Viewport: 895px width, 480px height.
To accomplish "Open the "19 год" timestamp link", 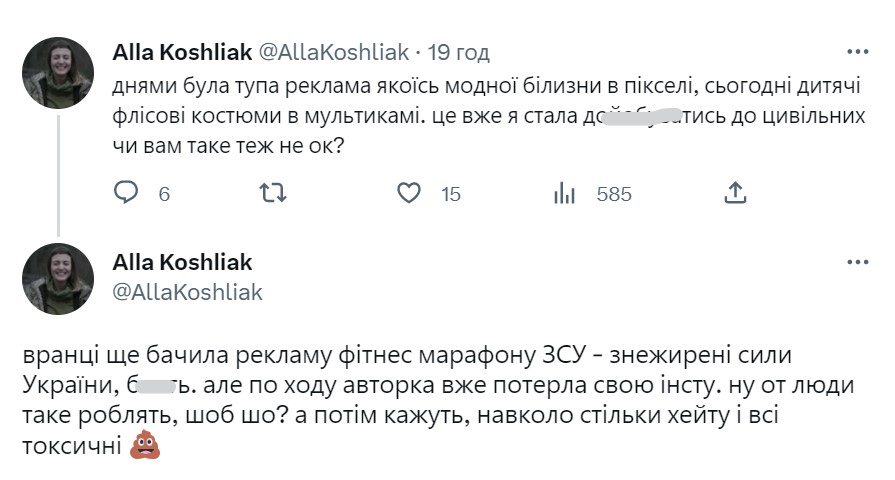I will click(x=458, y=52).
